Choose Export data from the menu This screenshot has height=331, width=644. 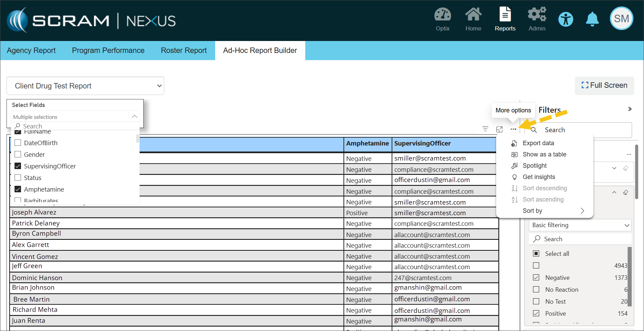(x=538, y=143)
